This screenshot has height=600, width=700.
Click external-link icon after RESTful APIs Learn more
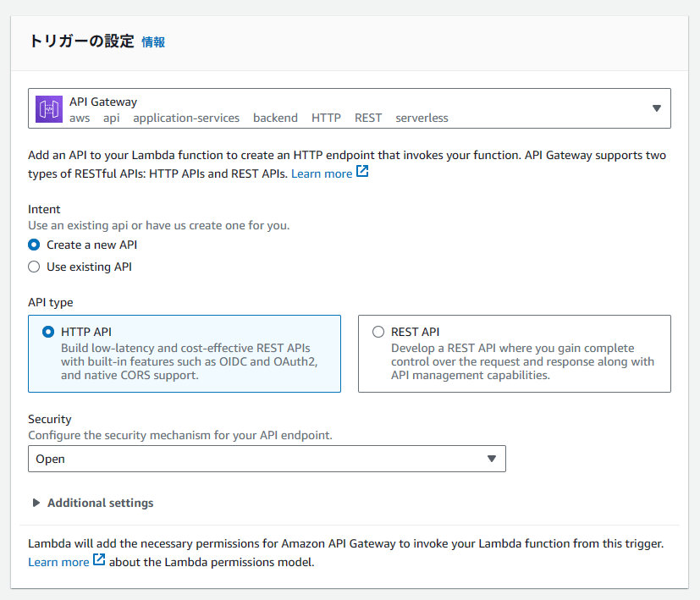[362, 172]
